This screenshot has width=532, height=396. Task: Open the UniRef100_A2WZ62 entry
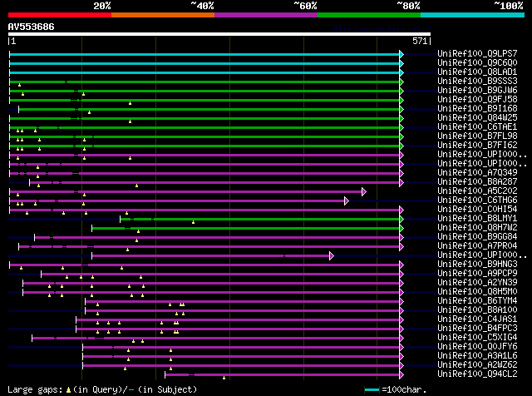point(477,365)
